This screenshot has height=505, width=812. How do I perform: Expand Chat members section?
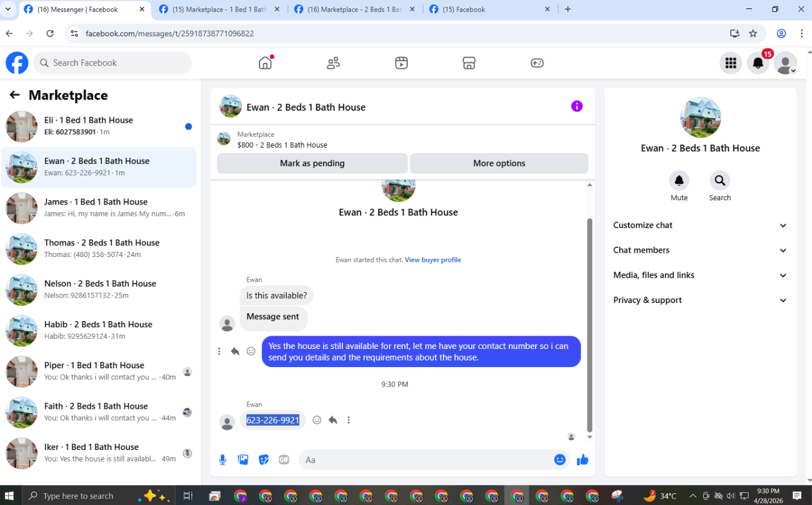(x=700, y=250)
